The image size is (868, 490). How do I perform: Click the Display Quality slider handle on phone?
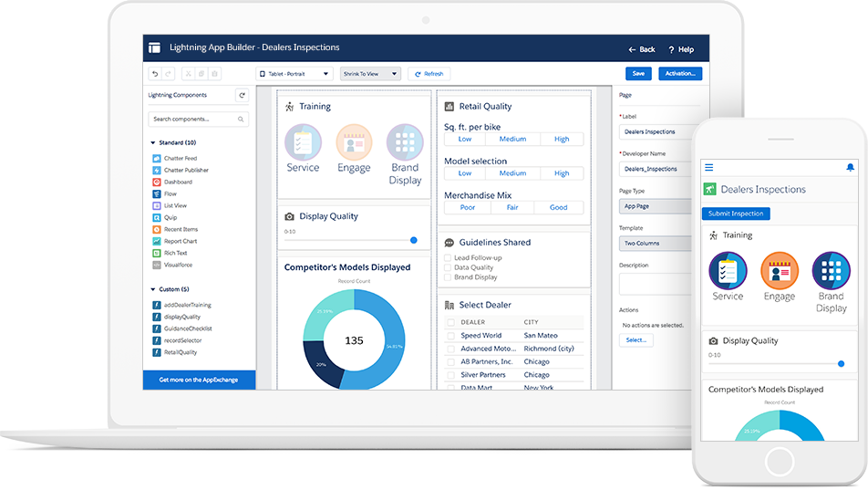841,364
